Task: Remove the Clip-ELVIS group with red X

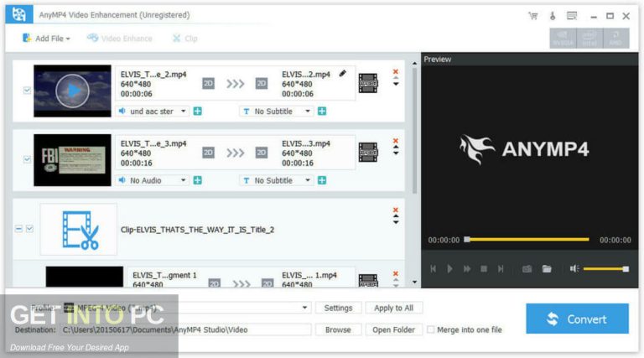Action: click(x=396, y=210)
